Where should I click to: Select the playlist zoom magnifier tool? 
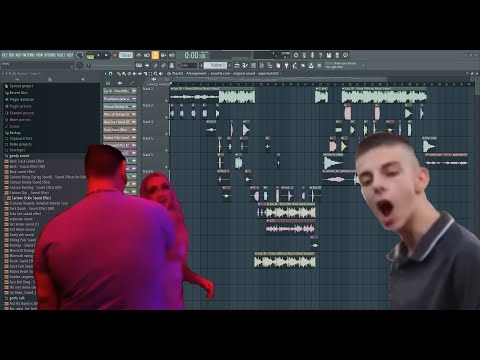pyautogui.click(x=156, y=74)
